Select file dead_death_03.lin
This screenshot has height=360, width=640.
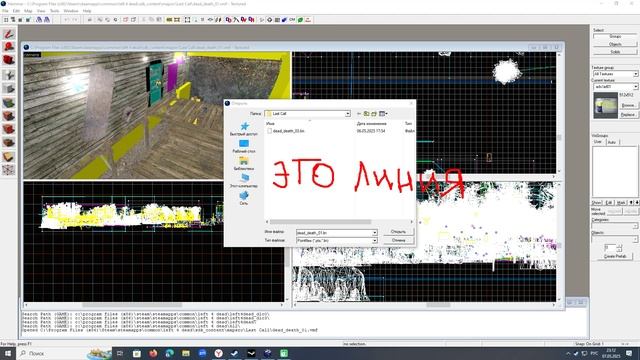click(x=288, y=131)
